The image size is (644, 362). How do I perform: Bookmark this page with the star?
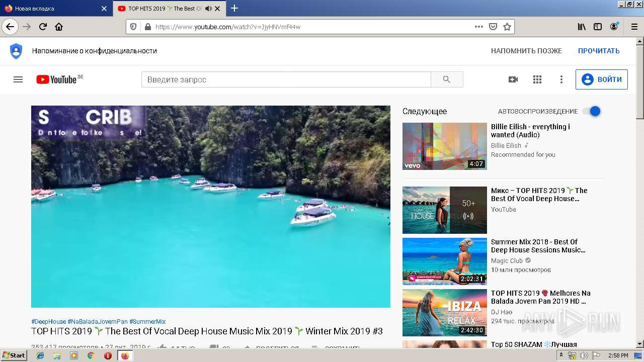507,27
